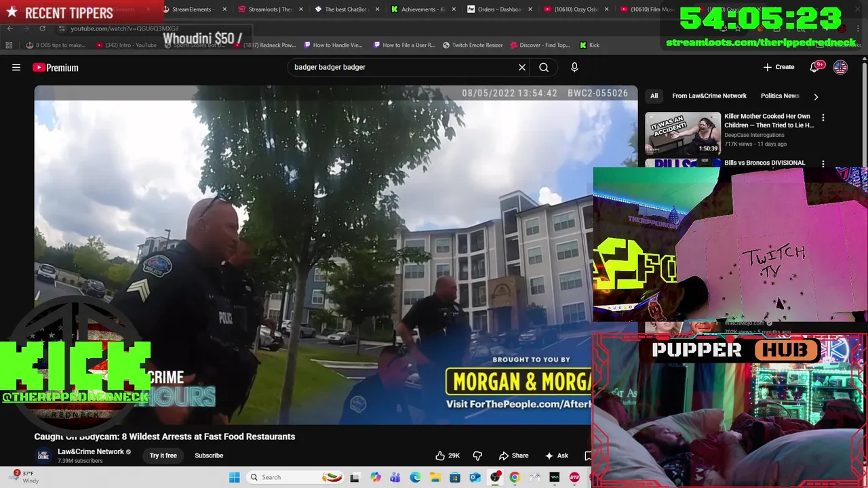This screenshot has height=488, width=868.
Task: Like the video with 29K likes
Action: pos(447,455)
